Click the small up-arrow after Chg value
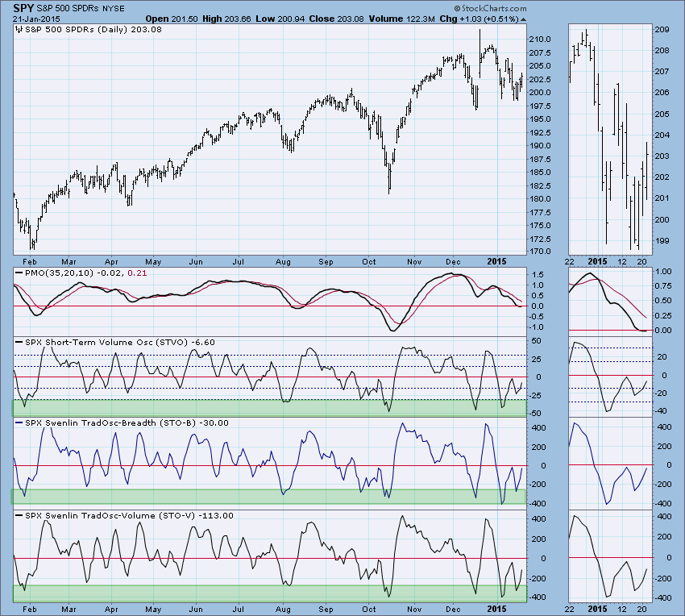Screen dimensions: 685x616 523,19
